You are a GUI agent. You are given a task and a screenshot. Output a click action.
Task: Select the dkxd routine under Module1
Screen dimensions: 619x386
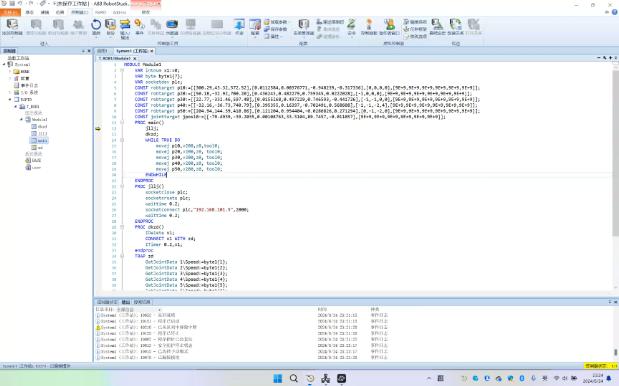pyautogui.click(x=39, y=126)
